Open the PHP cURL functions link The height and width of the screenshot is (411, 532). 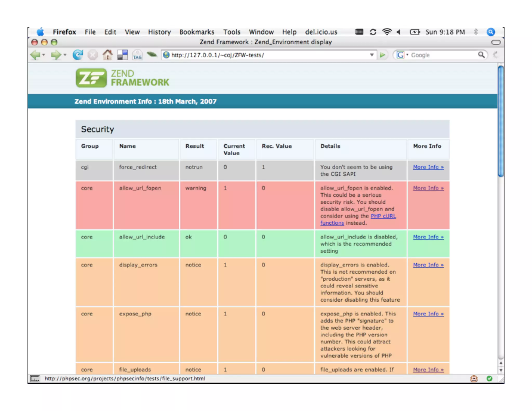click(383, 216)
